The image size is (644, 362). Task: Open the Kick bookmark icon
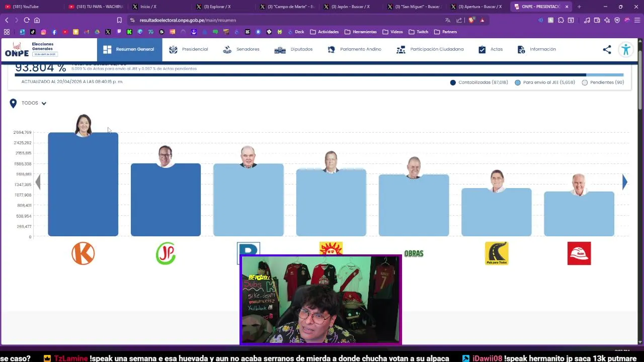coord(129,32)
